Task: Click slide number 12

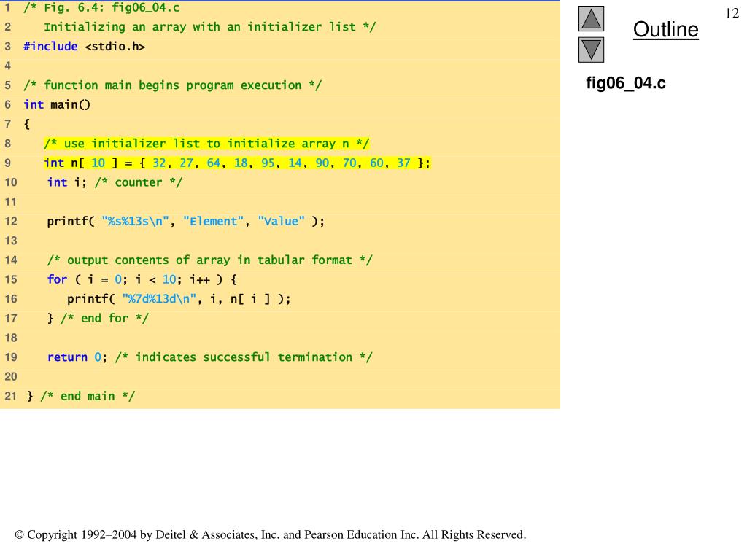Action: (x=732, y=13)
